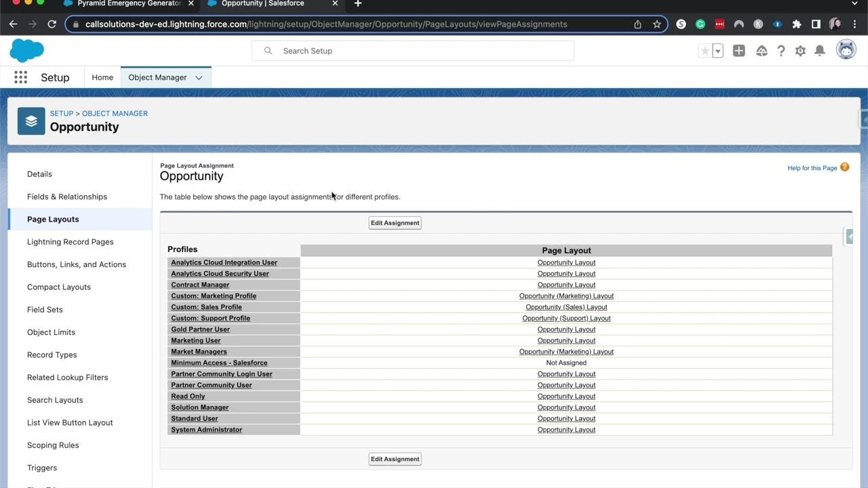Screen dimensions: 868x488
Task: Open the user avatar profile menu
Action: (846, 49)
